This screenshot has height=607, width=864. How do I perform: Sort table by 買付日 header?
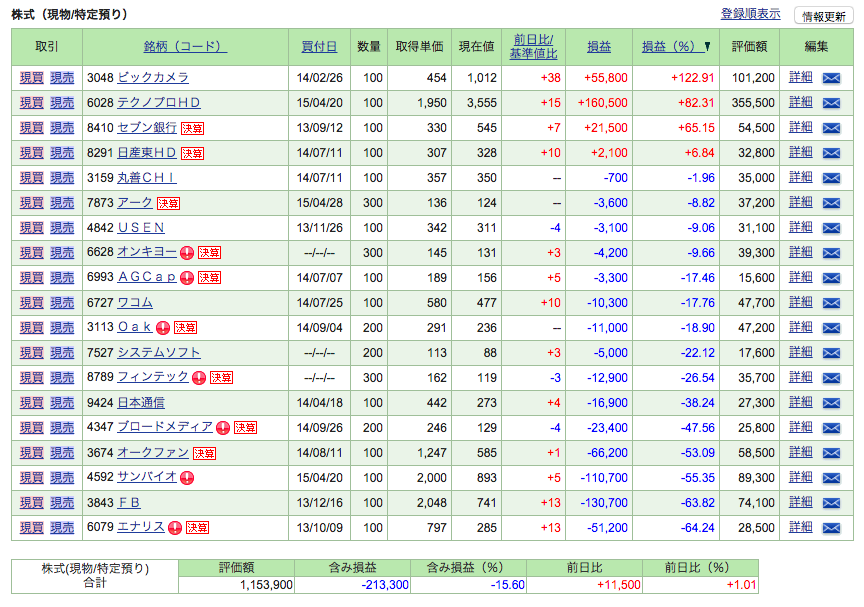coord(319,47)
